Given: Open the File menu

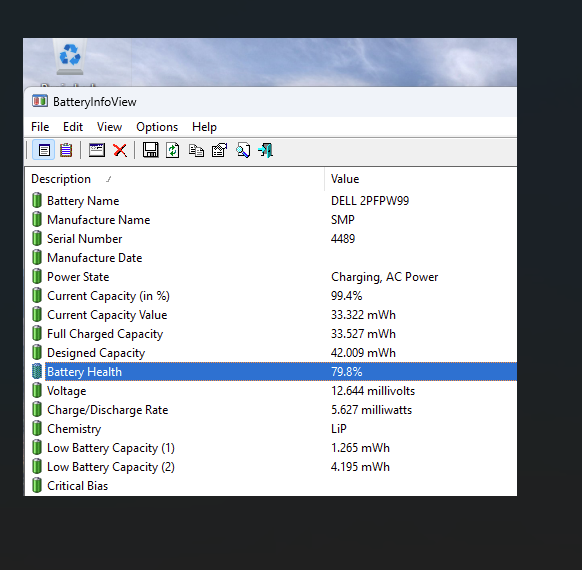Looking at the screenshot, I should tap(40, 127).
